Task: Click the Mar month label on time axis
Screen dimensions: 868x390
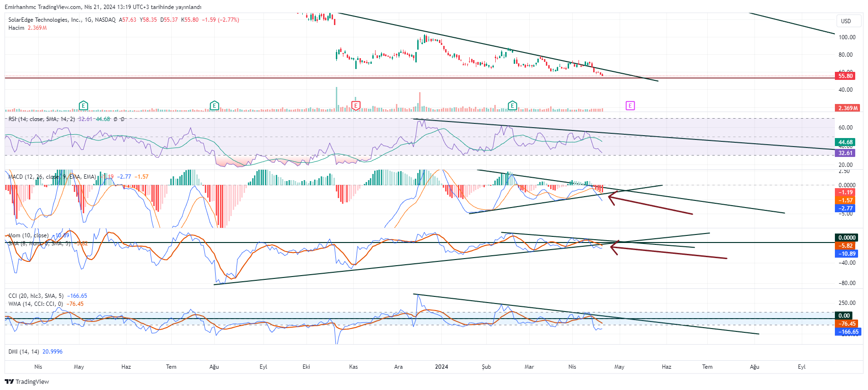Action: 529,367
